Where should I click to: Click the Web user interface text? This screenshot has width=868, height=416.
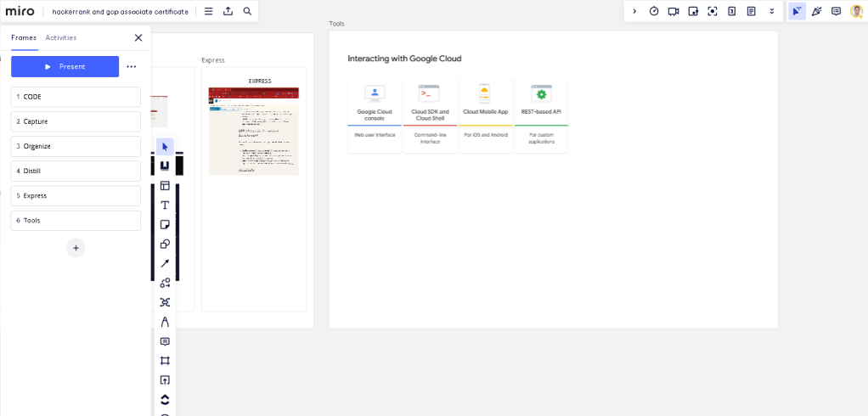(x=375, y=135)
